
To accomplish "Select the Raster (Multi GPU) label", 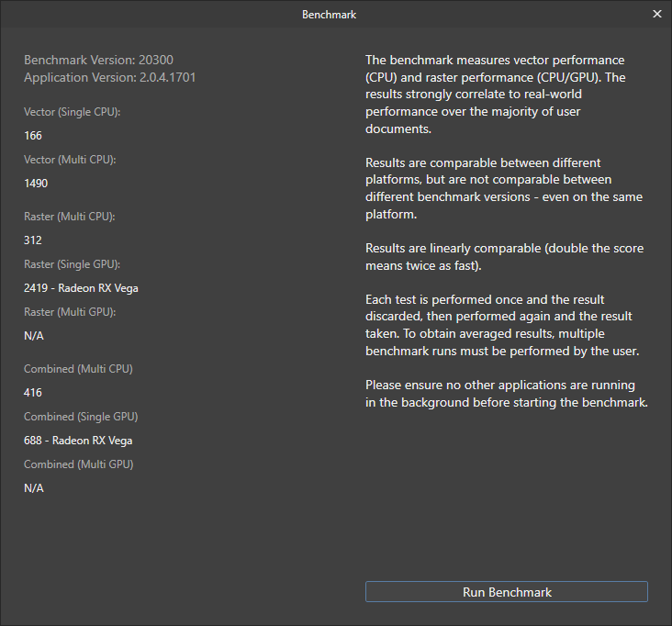I will coord(70,312).
